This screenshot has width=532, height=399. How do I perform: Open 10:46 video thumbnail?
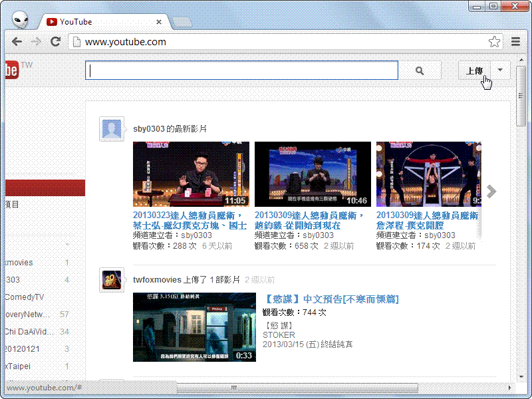313,174
